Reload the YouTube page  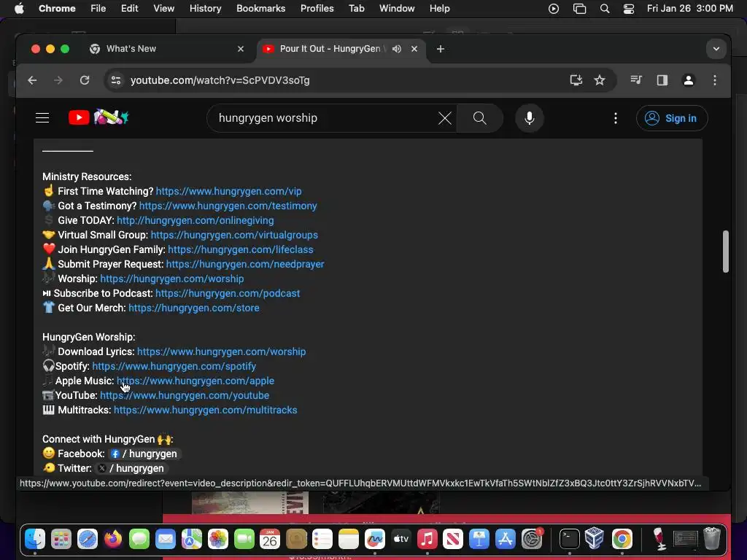click(x=85, y=80)
